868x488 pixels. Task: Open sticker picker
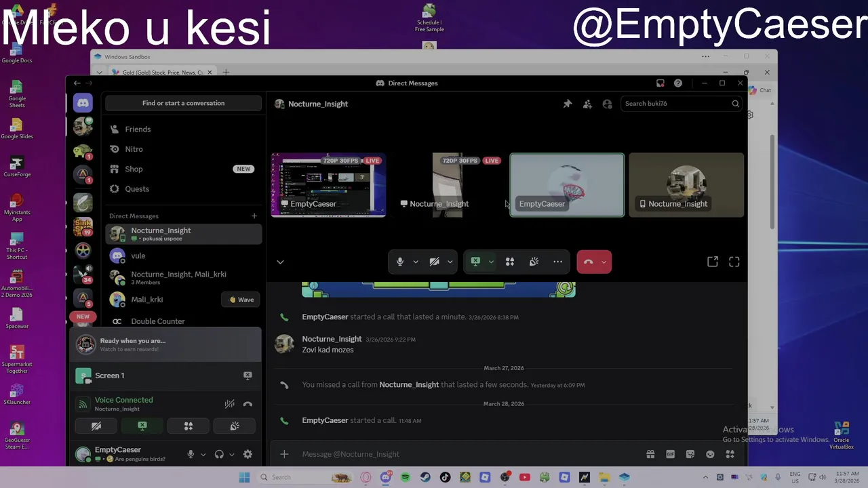(690, 454)
